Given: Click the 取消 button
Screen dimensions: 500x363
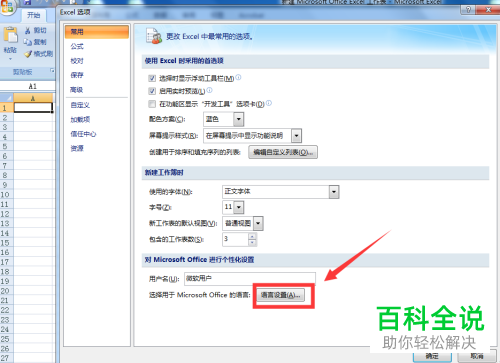Looking at the screenshot, I should [x=477, y=356].
